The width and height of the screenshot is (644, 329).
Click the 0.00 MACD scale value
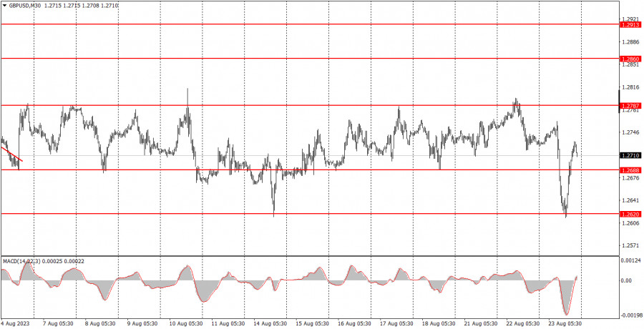627,280
